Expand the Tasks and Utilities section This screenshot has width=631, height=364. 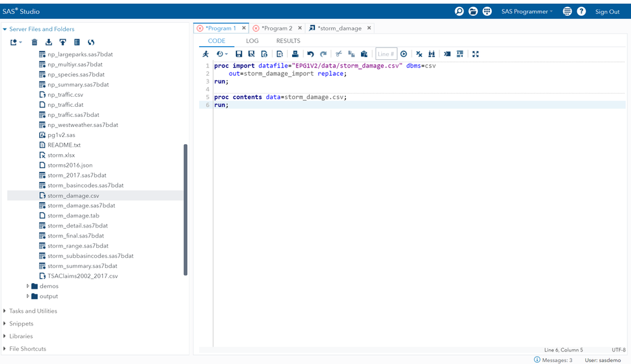[6, 311]
